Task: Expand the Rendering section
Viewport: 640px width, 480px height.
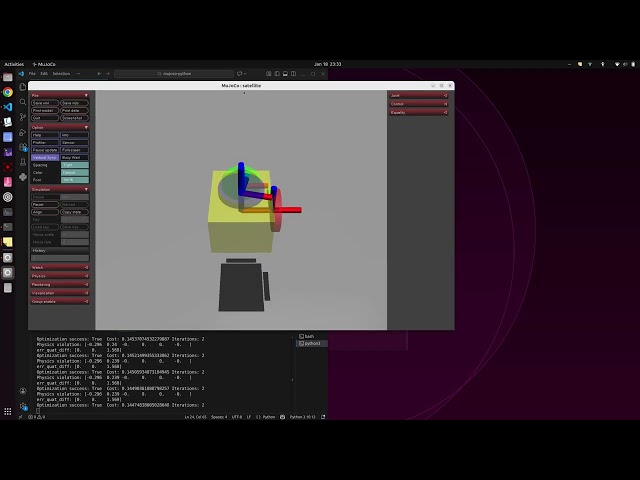Action: point(60,284)
